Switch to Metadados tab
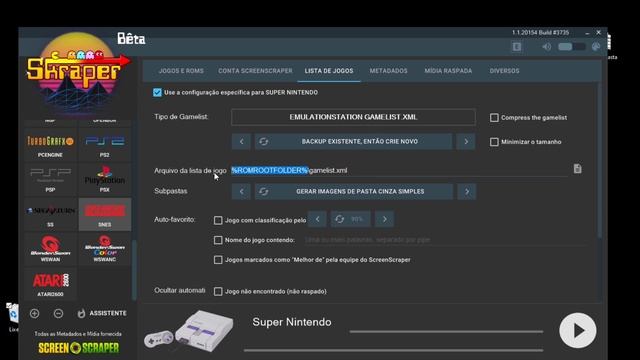The height and width of the screenshot is (360, 640). (x=389, y=71)
